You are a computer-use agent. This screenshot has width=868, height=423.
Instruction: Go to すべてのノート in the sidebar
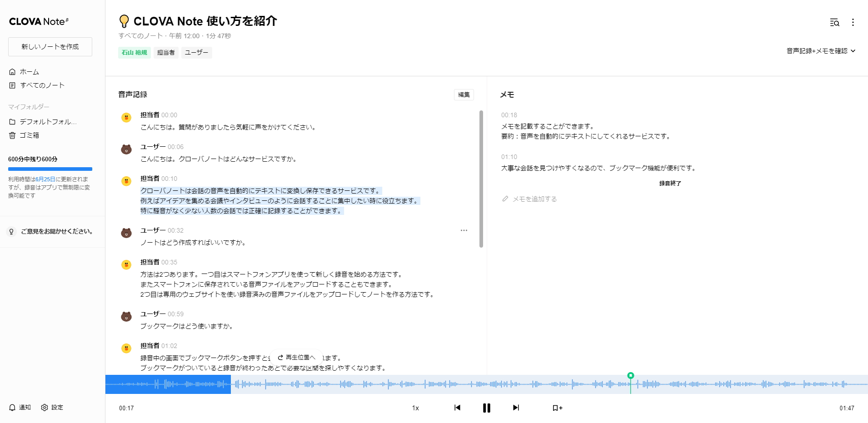point(42,85)
